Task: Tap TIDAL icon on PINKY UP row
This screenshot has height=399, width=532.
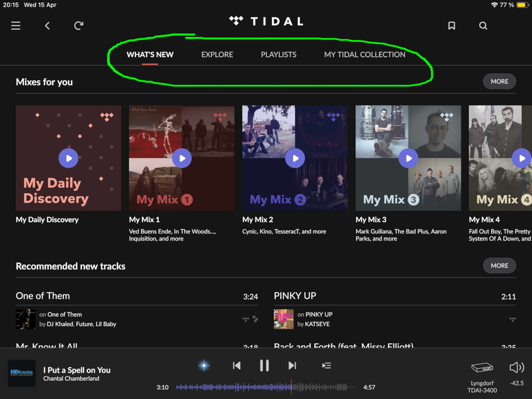Action: 513,319
